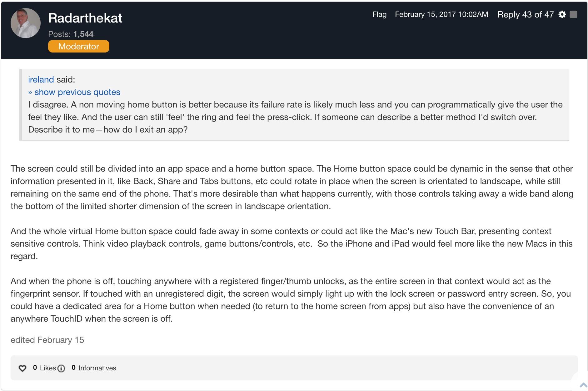Open the 'ireland' user profile link
Viewport: 588px width, 391px height.
41,80
